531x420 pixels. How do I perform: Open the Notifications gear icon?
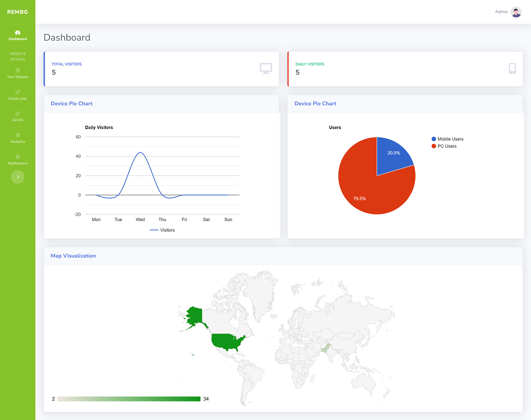tap(18, 157)
